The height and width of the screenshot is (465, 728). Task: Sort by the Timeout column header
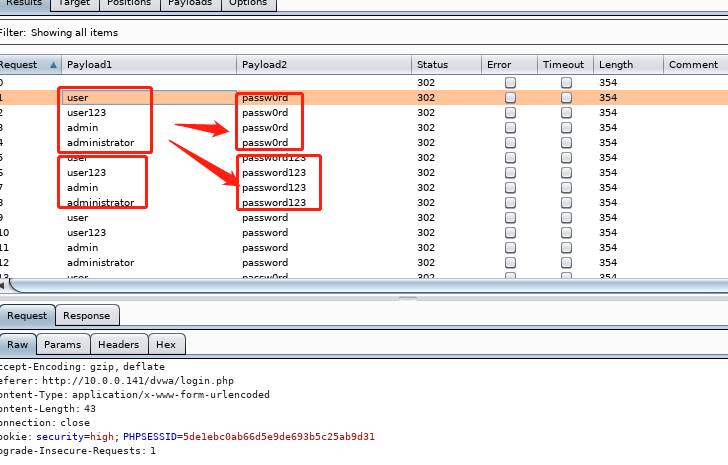566,65
